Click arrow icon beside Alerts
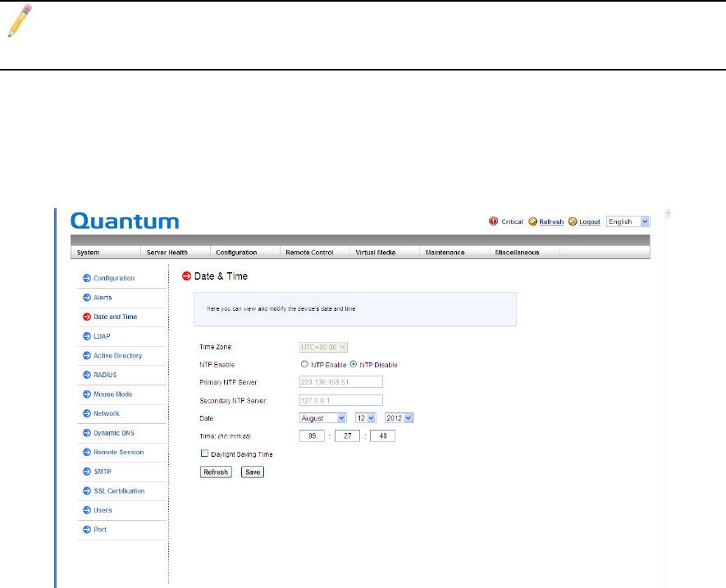This screenshot has height=588, width=726. click(x=87, y=297)
